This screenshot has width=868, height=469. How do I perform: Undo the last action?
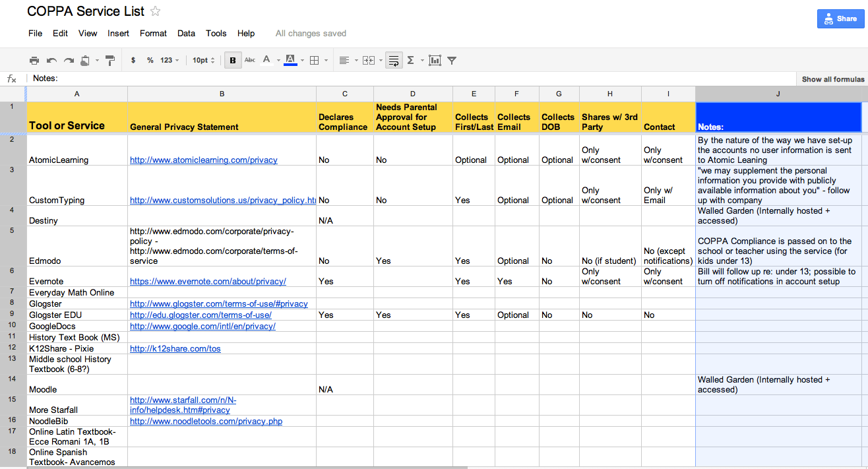tap(51, 60)
